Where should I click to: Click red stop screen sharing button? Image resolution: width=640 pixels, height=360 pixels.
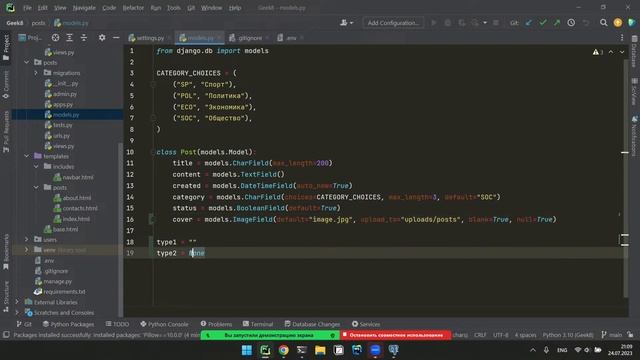[396, 335]
